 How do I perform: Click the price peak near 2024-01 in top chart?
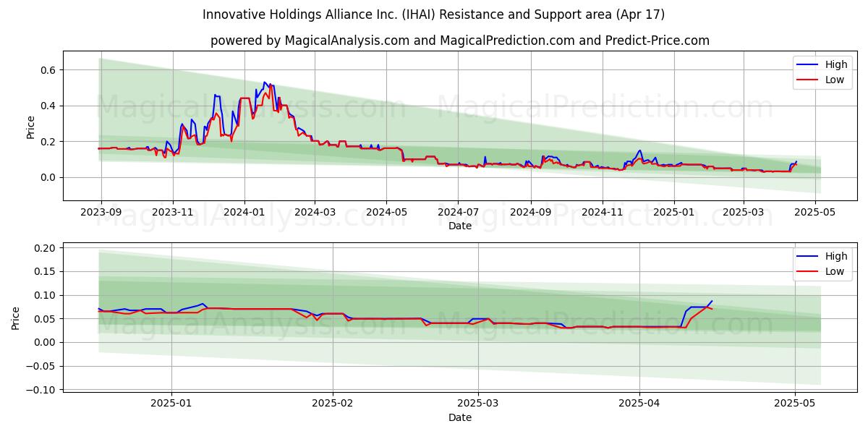click(265, 82)
